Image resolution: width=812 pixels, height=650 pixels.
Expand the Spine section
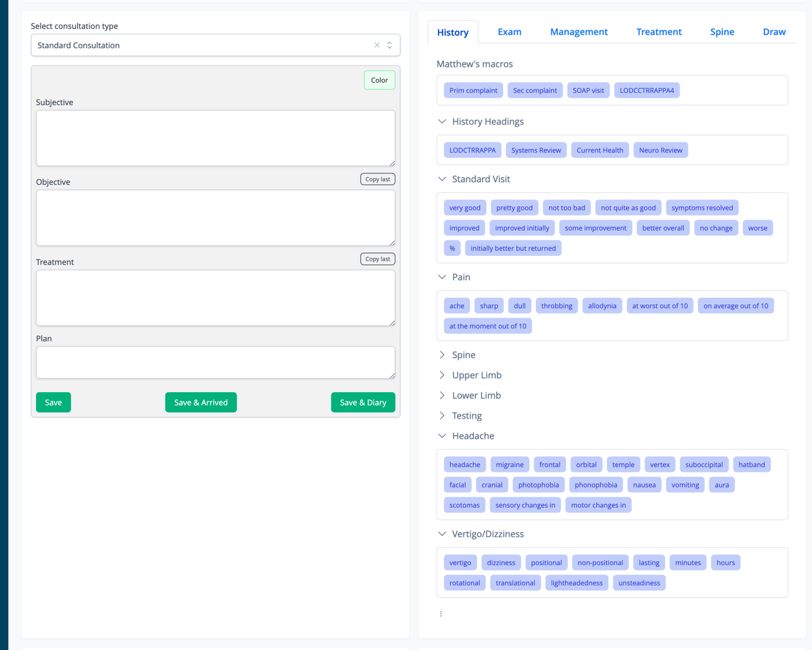click(x=442, y=355)
